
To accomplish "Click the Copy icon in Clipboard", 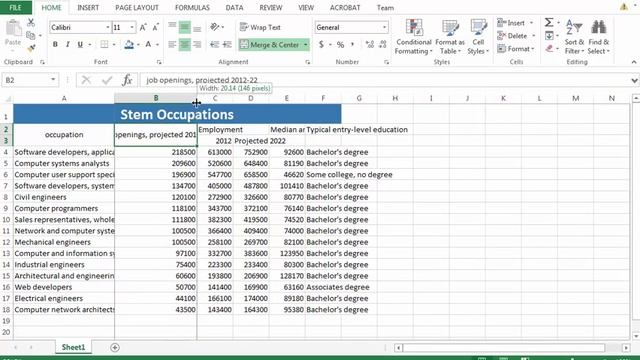I will pos(31,36).
